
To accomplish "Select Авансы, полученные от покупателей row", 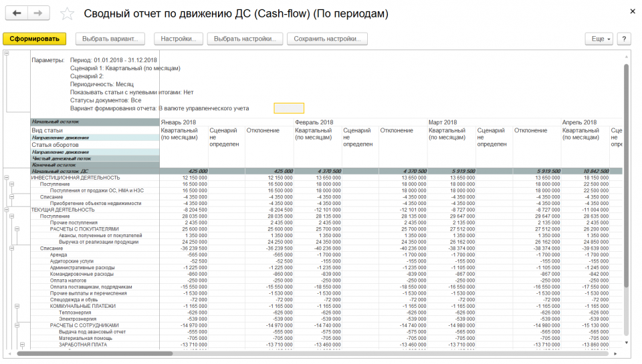I will pos(100,236).
